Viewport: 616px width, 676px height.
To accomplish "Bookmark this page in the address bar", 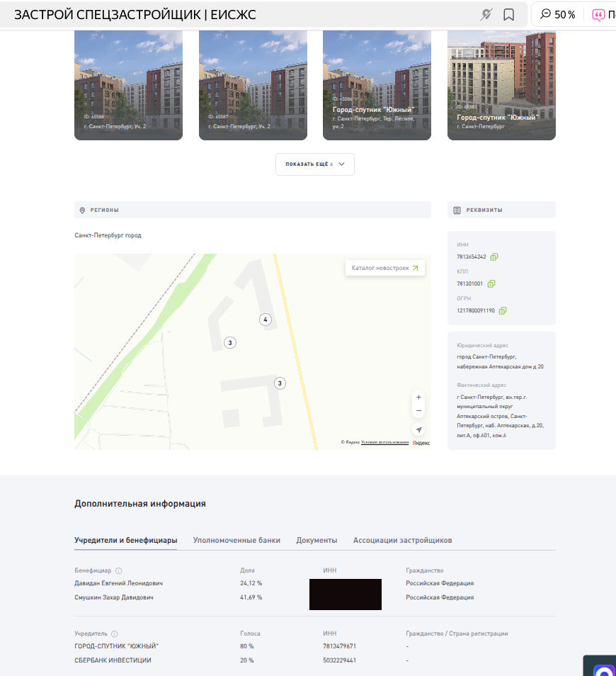I will click(508, 15).
